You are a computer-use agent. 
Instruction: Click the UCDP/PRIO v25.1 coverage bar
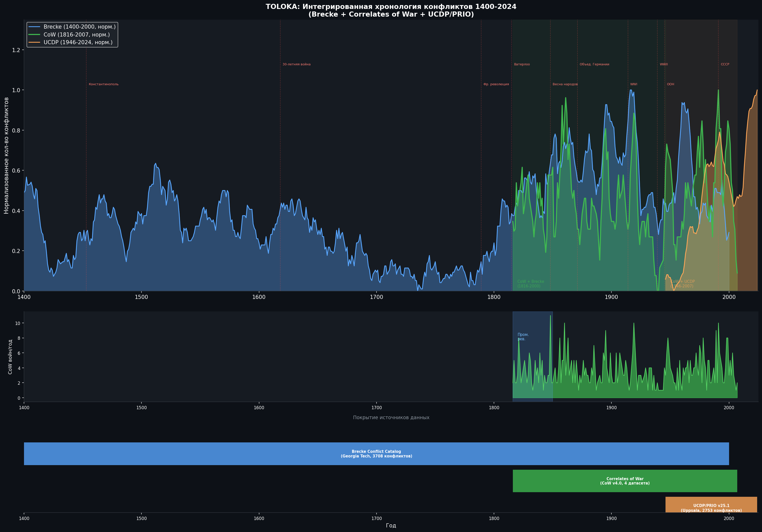click(711, 505)
